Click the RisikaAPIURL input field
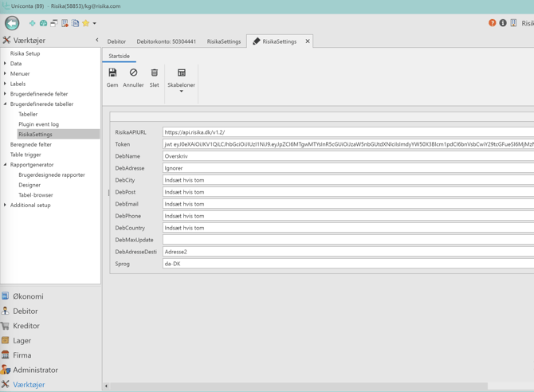The image size is (534, 392). (348, 132)
